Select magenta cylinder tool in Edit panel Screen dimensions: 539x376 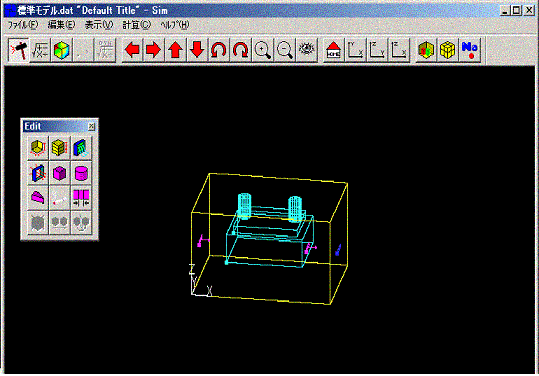[x=81, y=173]
